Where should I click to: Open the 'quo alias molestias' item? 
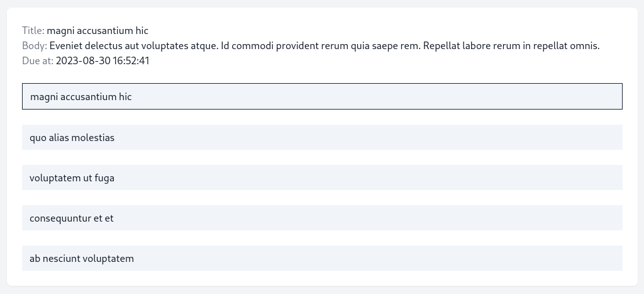pyautogui.click(x=322, y=137)
